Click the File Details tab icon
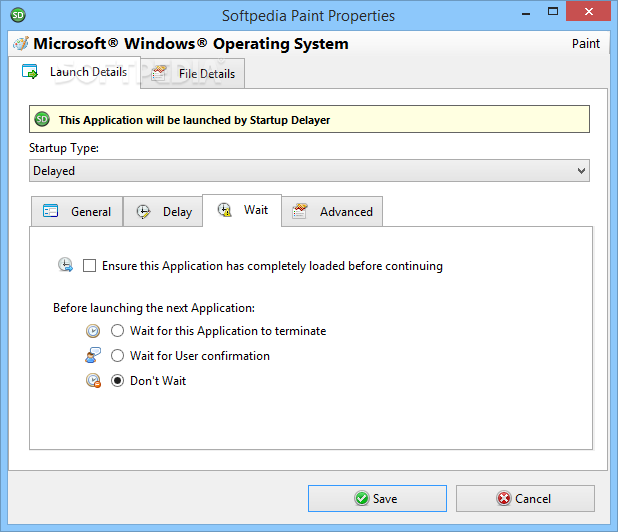Viewport: 618px width, 532px height. [159, 73]
